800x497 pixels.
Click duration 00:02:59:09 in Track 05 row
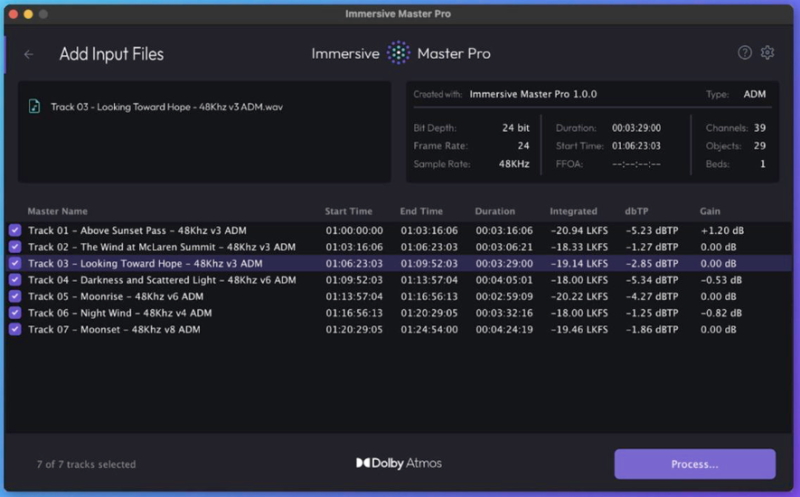point(504,296)
